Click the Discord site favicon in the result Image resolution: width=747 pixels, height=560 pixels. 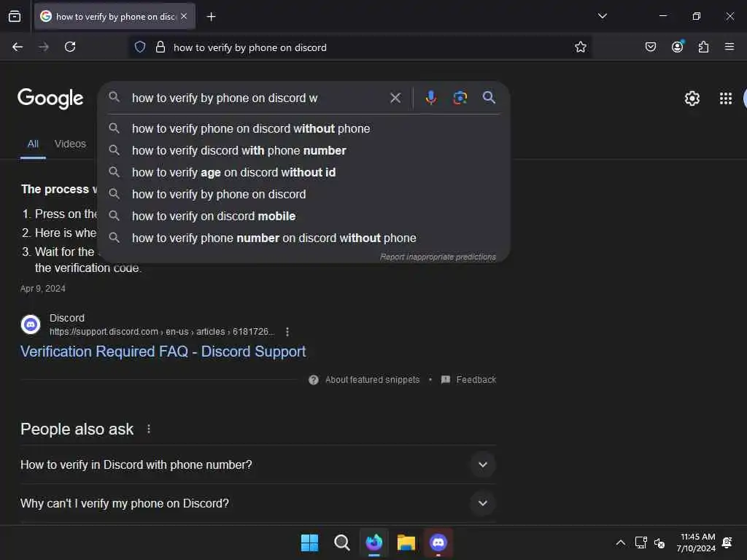31,324
